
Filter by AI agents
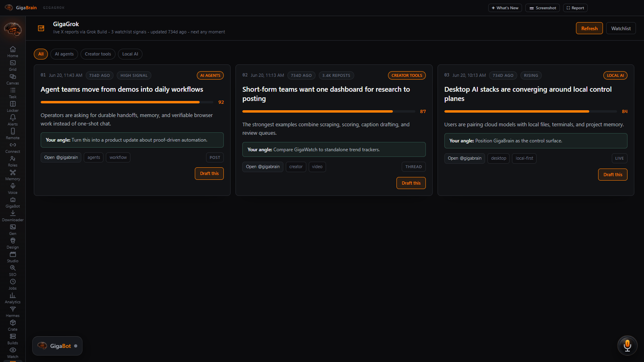pyautogui.click(x=64, y=54)
